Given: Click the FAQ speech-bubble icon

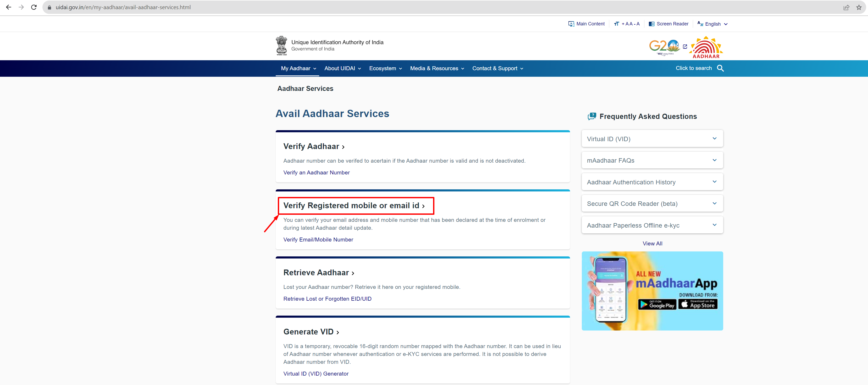Looking at the screenshot, I should [592, 116].
